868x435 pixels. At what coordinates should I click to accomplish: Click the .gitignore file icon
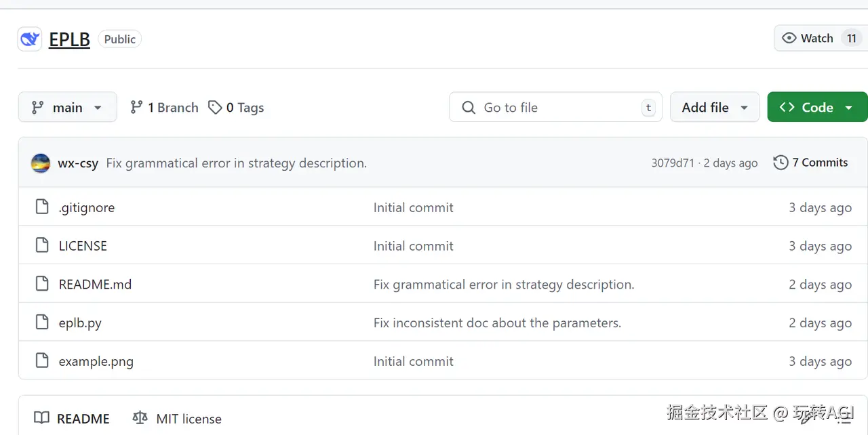42,207
